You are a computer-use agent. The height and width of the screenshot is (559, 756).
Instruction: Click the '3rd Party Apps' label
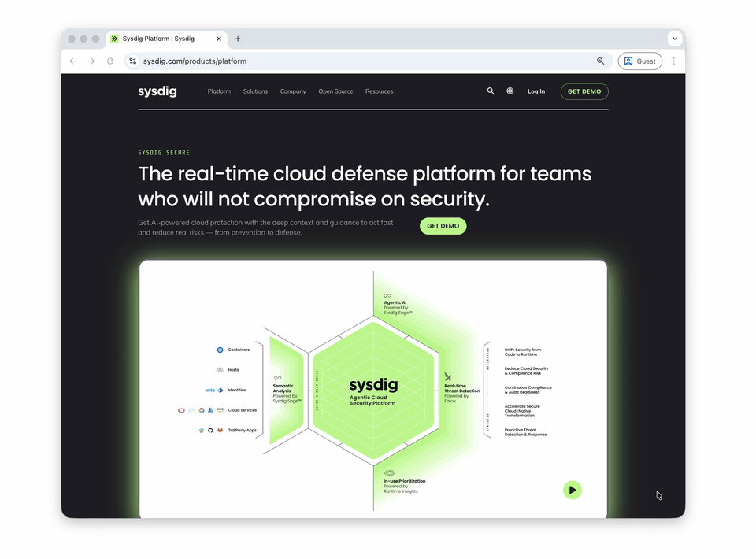point(242,431)
